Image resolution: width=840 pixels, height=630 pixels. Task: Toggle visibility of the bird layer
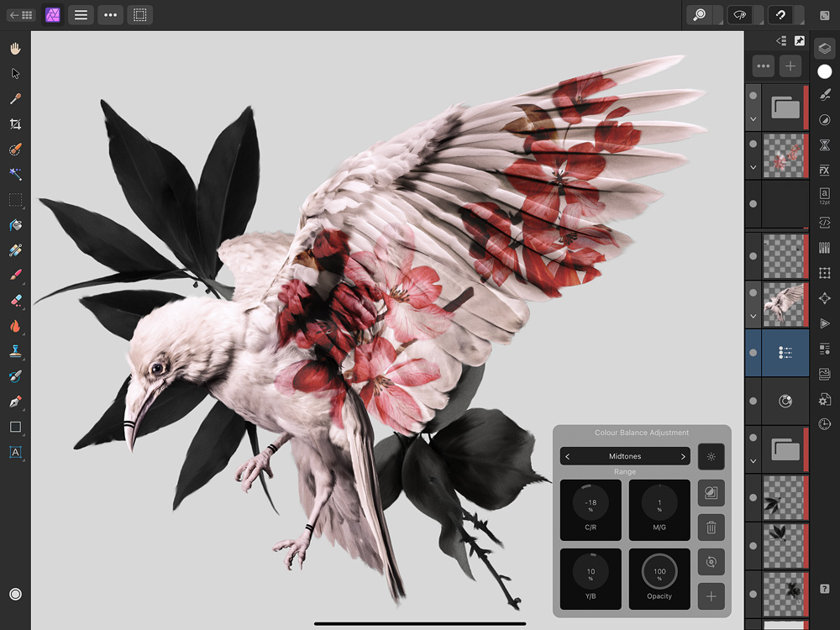(x=753, y=293)
